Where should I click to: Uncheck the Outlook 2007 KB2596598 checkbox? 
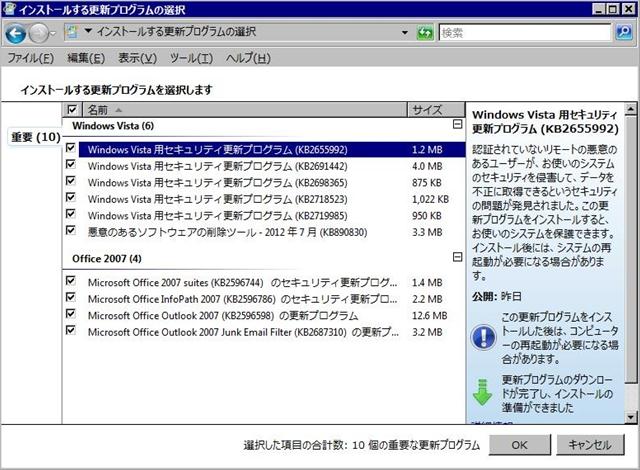click(71, 313)
